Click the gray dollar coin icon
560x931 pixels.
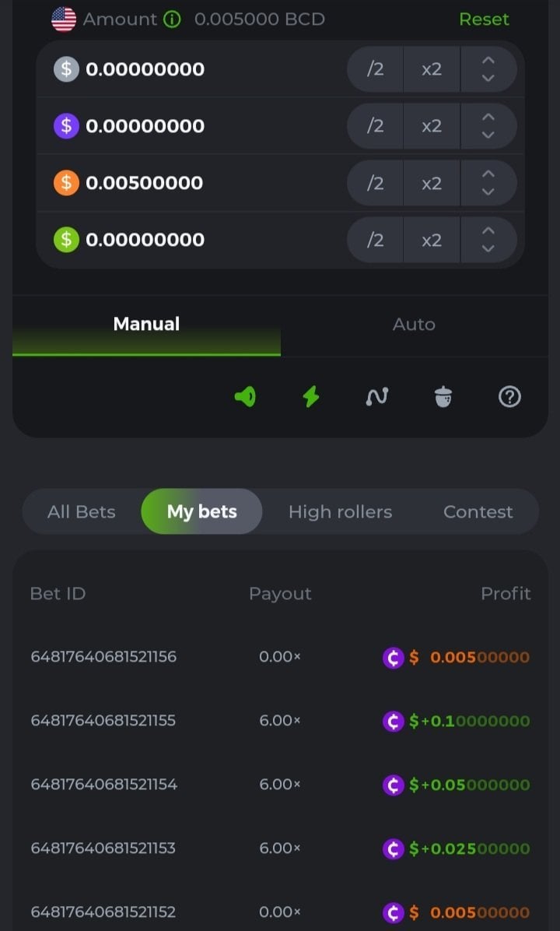pos(66,69)
